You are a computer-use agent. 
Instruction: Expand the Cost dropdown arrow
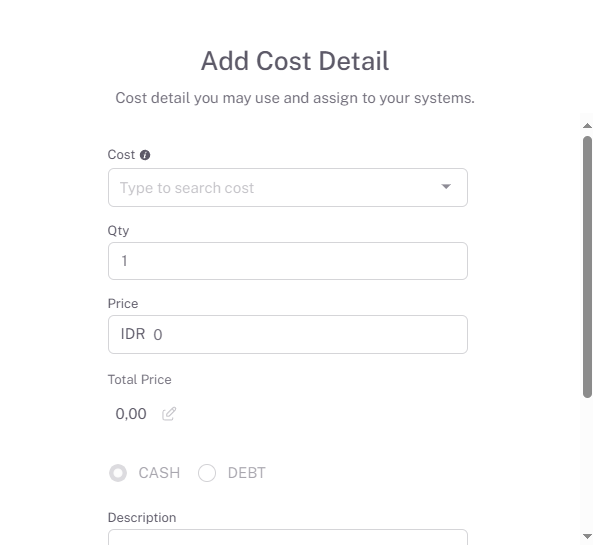[446, 186]
